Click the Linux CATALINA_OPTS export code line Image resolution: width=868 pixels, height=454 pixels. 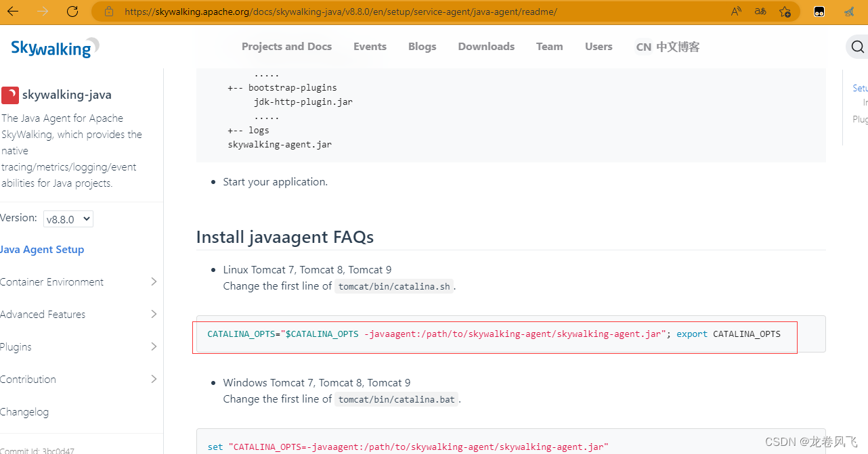point(494,334)
